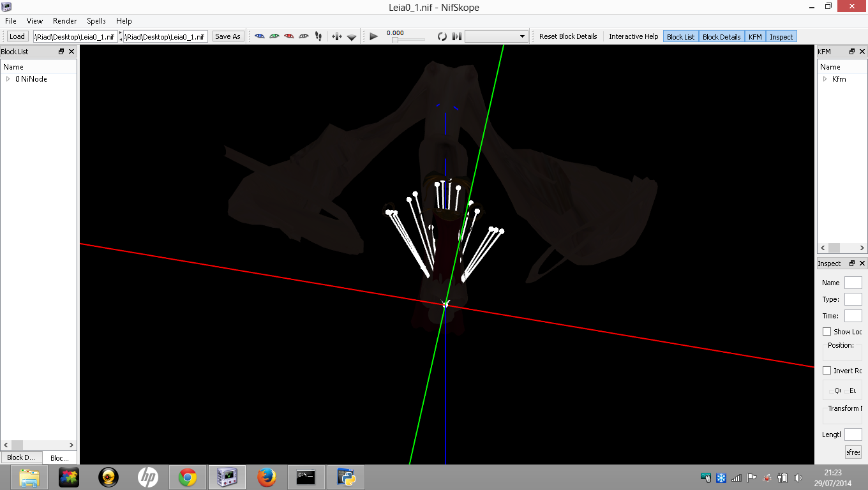The width and height of the screenshot is (868, 490).
Task: Toggle the animation loop icon
Action: click(442, 36)
